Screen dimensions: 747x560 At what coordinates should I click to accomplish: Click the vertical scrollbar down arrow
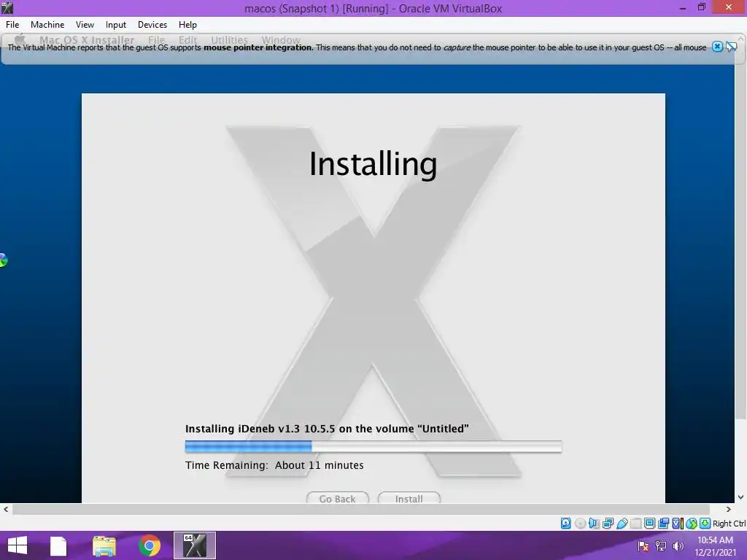[x=741, y=497]
